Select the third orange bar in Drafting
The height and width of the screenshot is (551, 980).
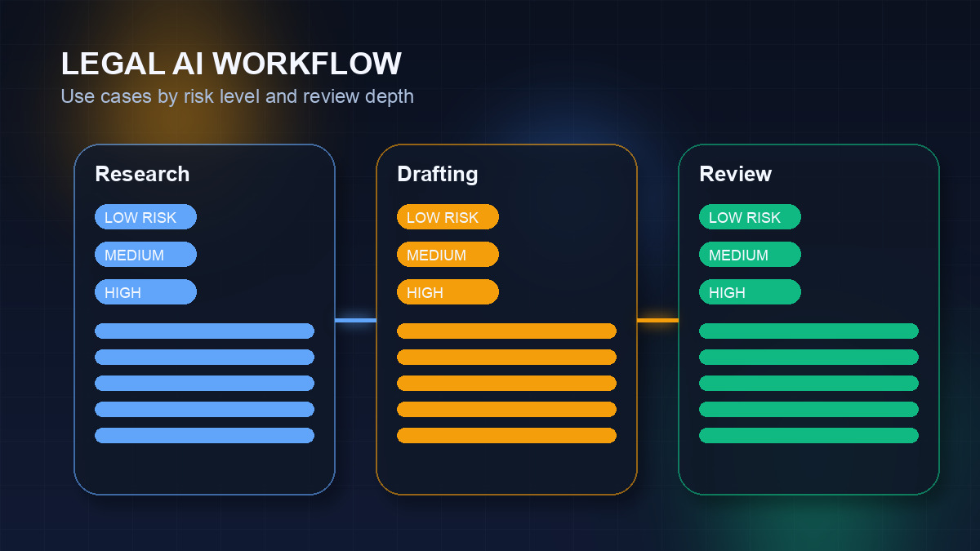click(506, 382)
